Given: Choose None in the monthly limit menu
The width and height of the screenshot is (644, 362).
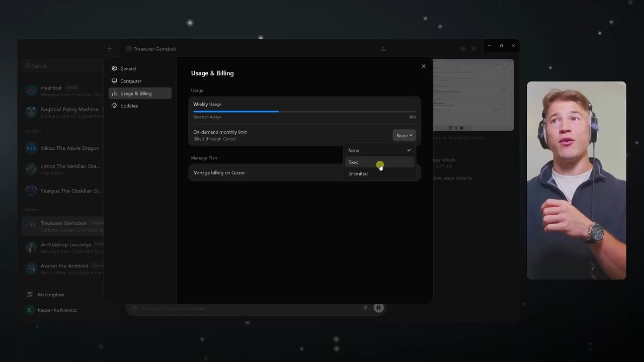Looking at the screenshot, I should pyautogui.click(x=380, y=150).
